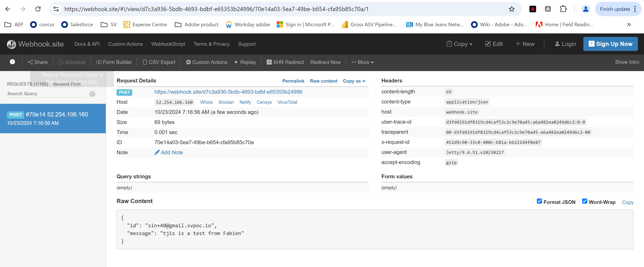Open the Chrome profile avatar icon

[x=585, y=9]
